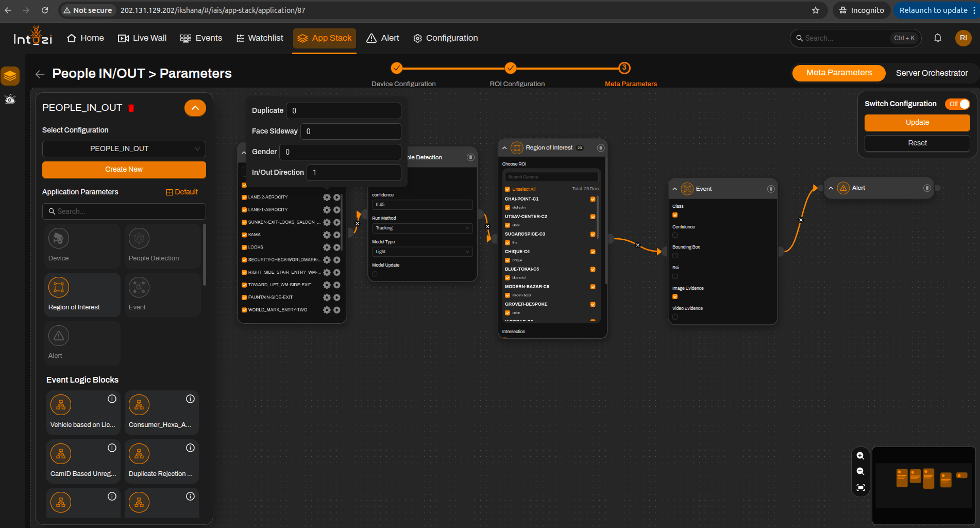Image resolution: width=980 pixels, height=528 pixels.
Task: Toggle the Image Evidence checkbox
Action: (x=675, y=296)
